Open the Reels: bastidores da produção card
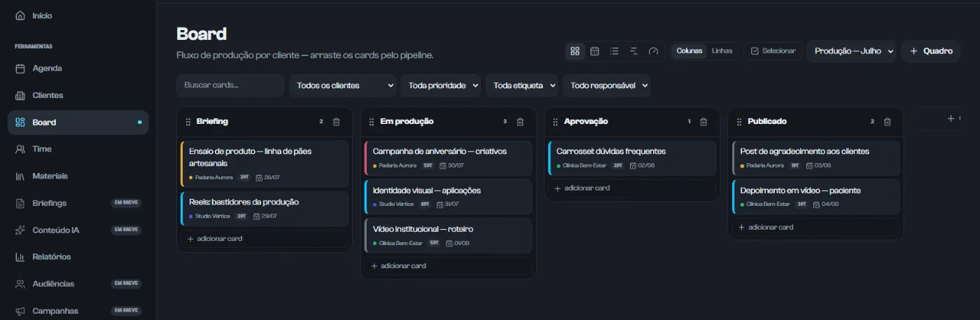The height and width of the screenshot is (320, 980). click(264, 209)
